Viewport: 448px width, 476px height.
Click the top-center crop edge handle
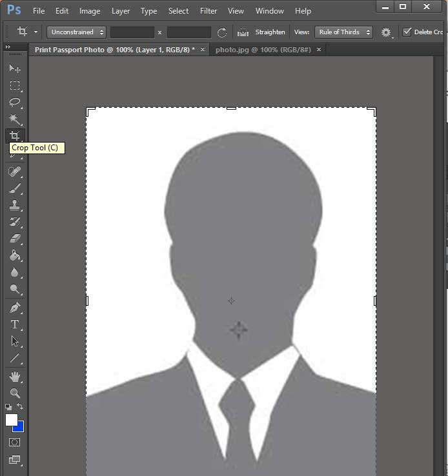pyautogui.click(x=231, y=108)
